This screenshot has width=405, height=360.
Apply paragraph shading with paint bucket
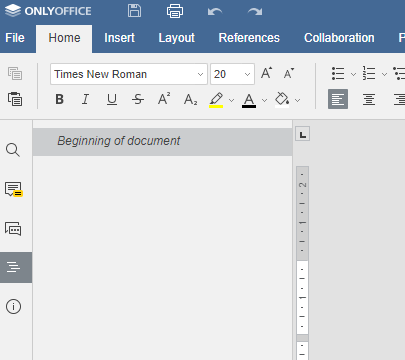pyautogui.click(x=282, y=100)
